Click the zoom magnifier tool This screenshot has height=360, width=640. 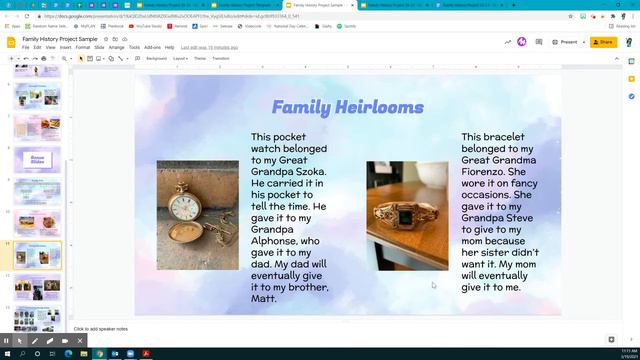coord(64,59)
